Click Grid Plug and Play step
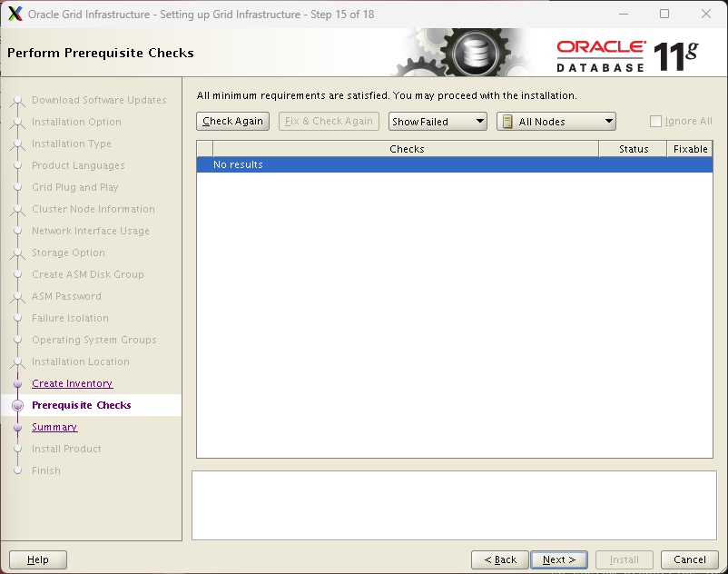728x574 pixels. tap(75, 187)
